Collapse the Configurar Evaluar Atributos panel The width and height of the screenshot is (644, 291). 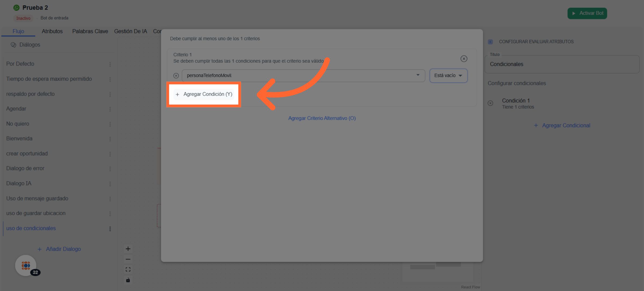(490, 42)
